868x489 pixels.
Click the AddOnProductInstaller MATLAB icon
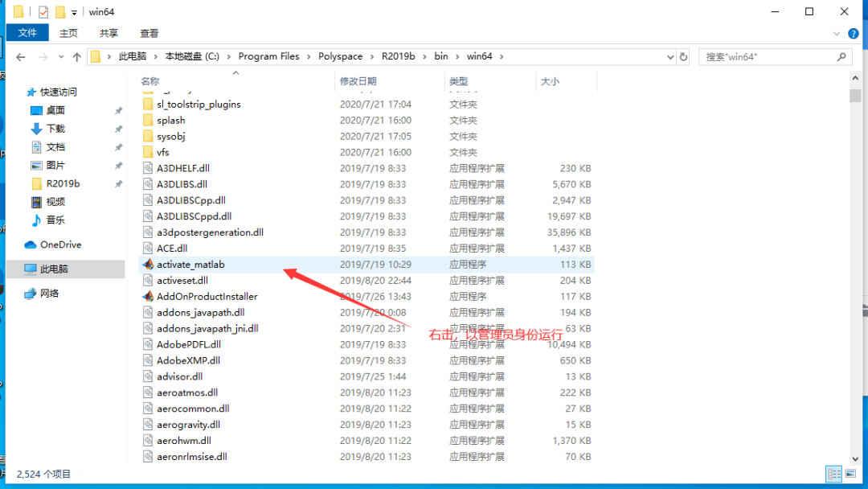click(x=148, y=296)
